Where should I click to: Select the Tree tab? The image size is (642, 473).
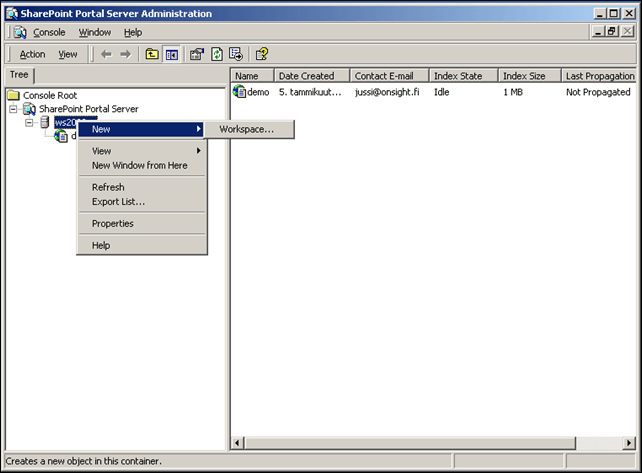[19, 75]
